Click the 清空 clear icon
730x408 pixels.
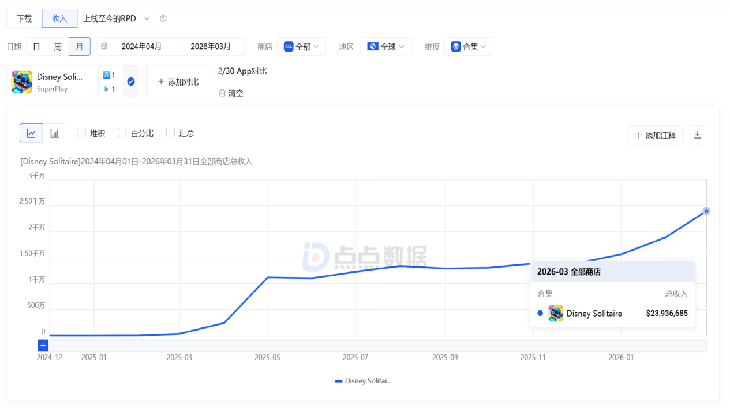[x=222, y=93]
